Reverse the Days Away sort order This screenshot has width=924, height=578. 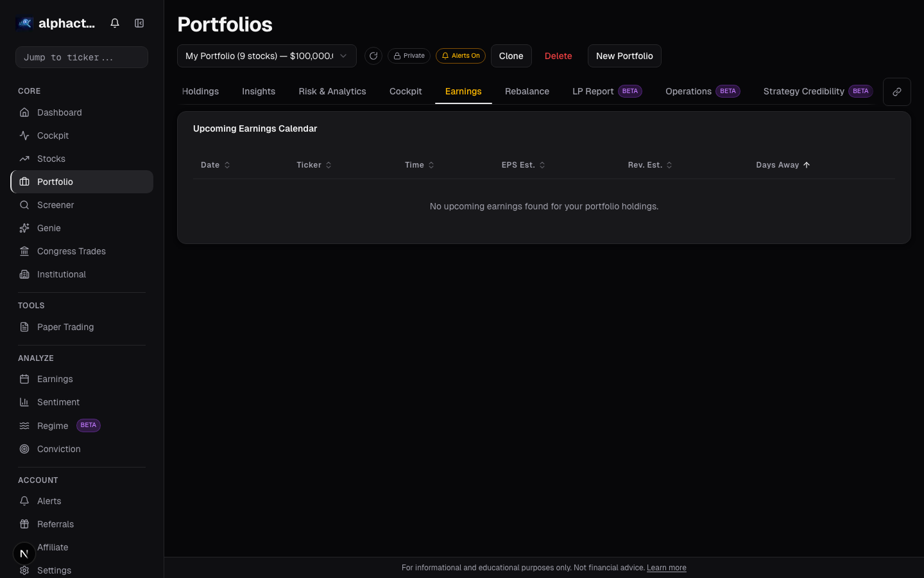coord(783,165)
